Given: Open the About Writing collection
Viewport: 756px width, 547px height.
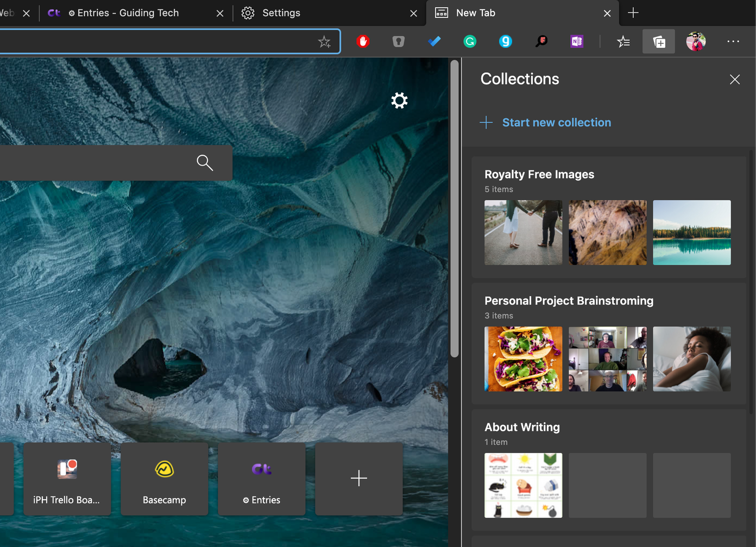Looking at the screenshot, I should [x=522, y=427].
